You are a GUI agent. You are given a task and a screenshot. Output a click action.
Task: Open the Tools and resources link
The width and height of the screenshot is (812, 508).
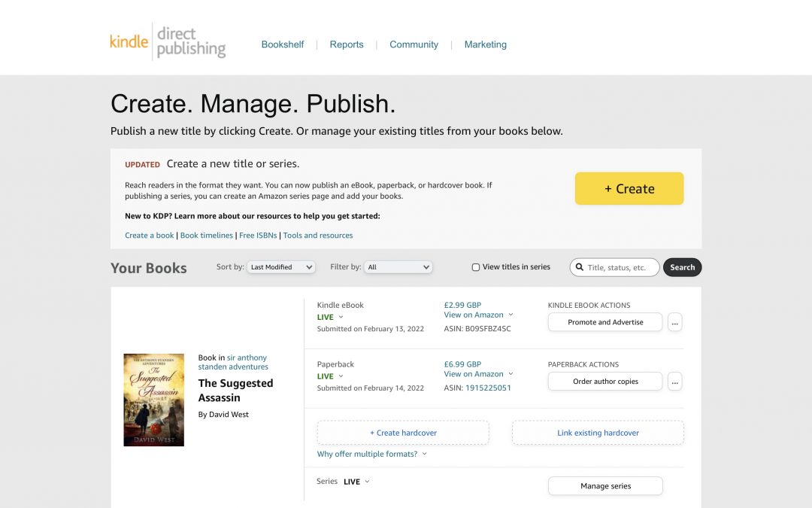pyautogui.click(x=318, y=236)
